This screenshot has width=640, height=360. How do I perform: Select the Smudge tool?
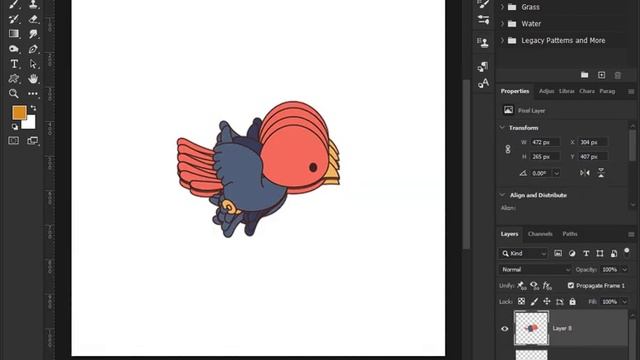(33, 34)
